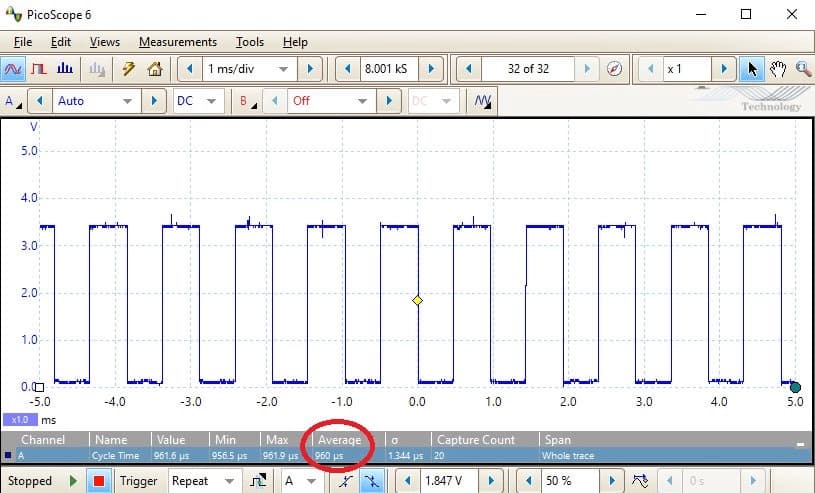The image size is (815, 493).
Task: Select the Zoom magnifier tool
Action: pos(802,70)
